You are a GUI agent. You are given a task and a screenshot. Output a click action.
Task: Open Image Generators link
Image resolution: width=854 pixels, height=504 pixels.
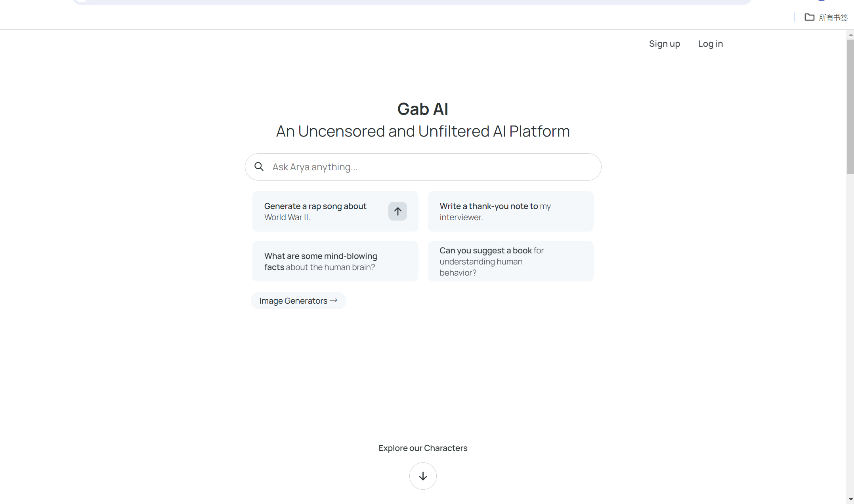pyautogui.click(x=294, y=301)
